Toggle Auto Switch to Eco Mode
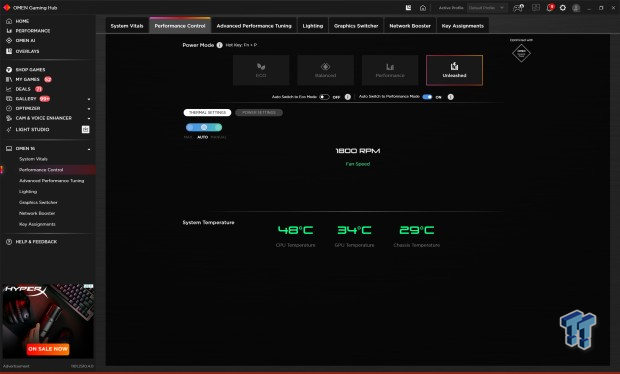 click(324, 97)
